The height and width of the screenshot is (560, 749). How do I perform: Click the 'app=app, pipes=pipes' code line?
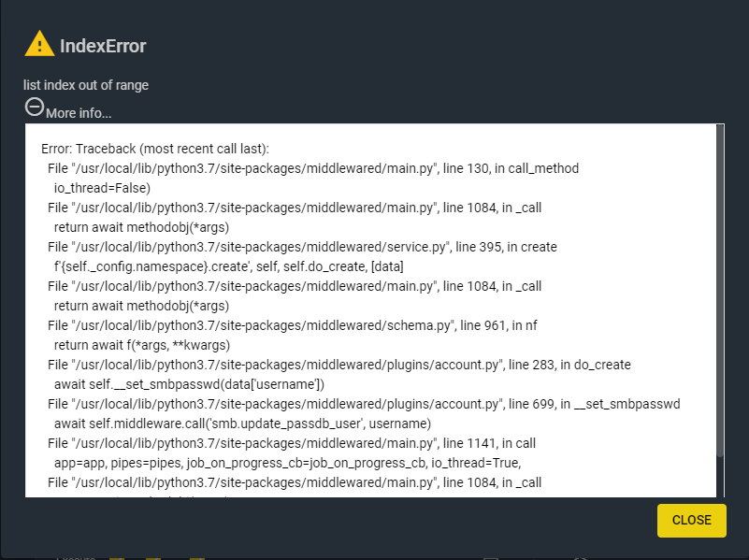tap(288, 463)
